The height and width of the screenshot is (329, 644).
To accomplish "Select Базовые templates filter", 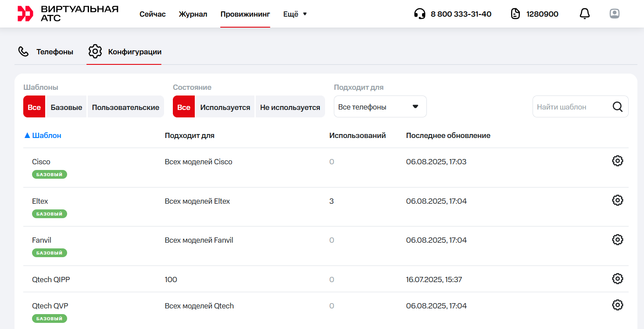I will click(x=66, y=107).
